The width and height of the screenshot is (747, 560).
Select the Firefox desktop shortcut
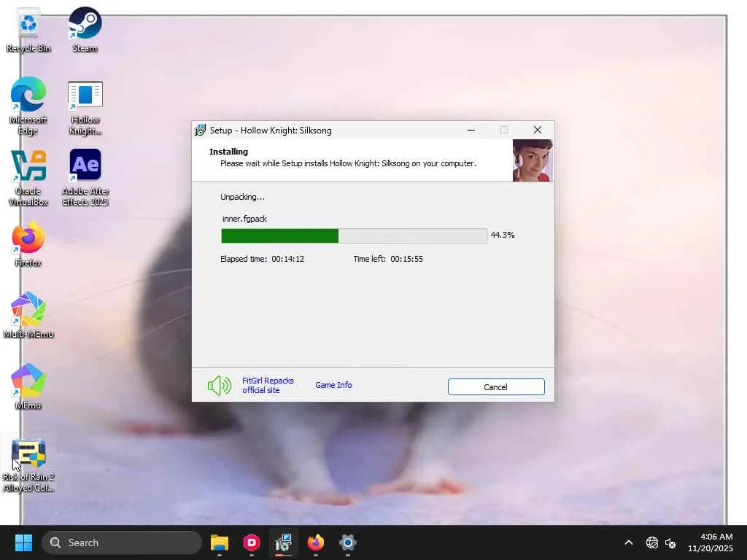[28, 244]
